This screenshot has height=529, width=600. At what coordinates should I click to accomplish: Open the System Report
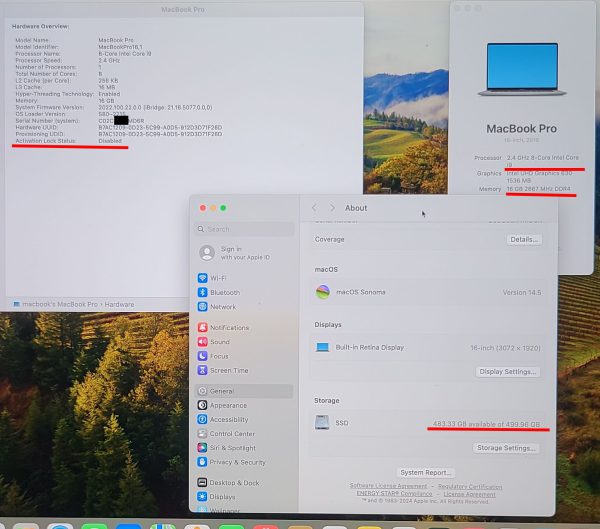[425, 472]
